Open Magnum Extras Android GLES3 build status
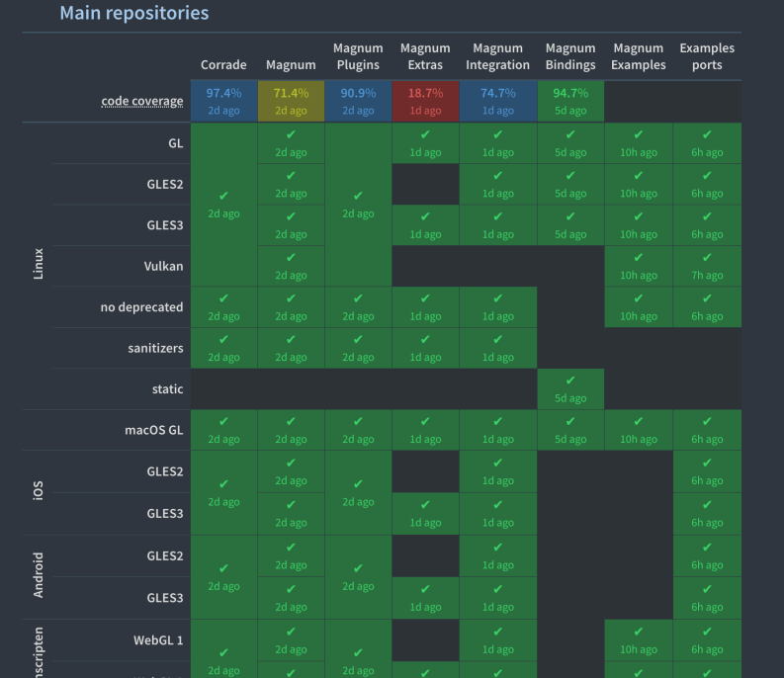 pos(425,599)
